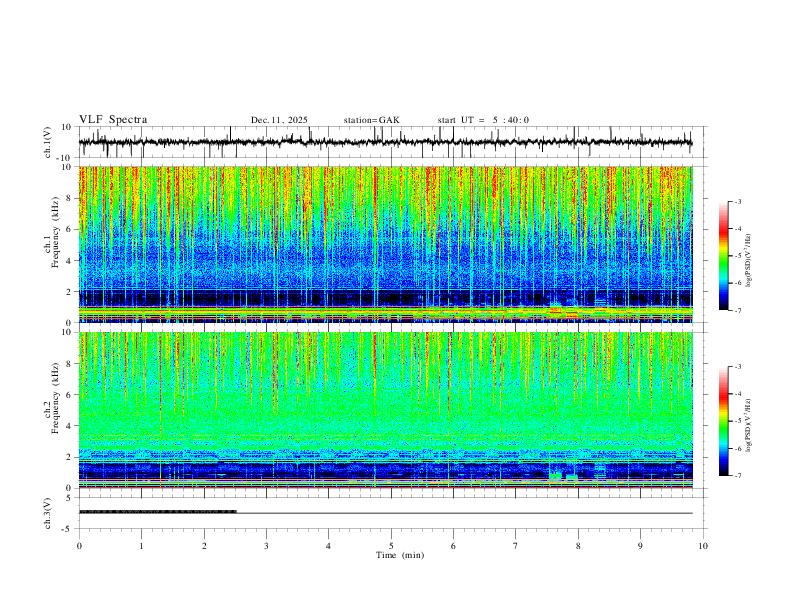Click the thick black segment of ch.3 trace
The width and height of the screenshot is (792, 612).
click(158, 512)
